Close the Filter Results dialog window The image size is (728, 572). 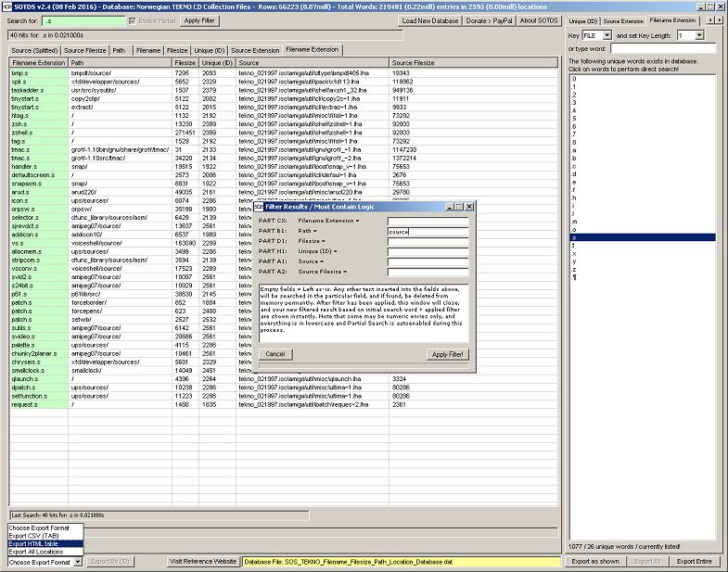click(469, 207)
